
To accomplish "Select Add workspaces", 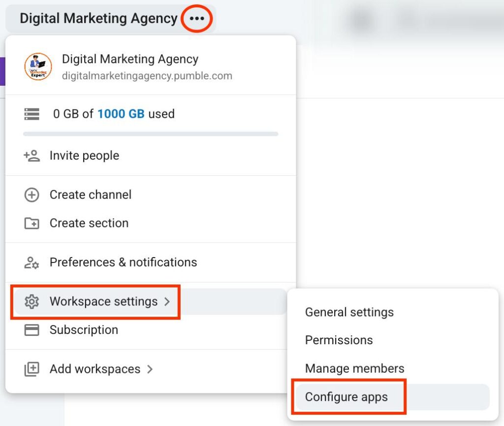I will tap(151, 369).
